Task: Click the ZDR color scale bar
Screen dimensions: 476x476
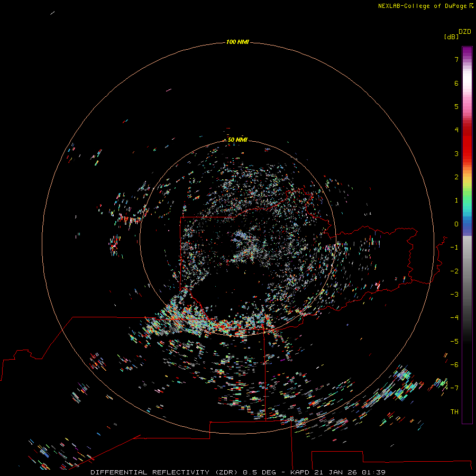Action: click(467, 235)
